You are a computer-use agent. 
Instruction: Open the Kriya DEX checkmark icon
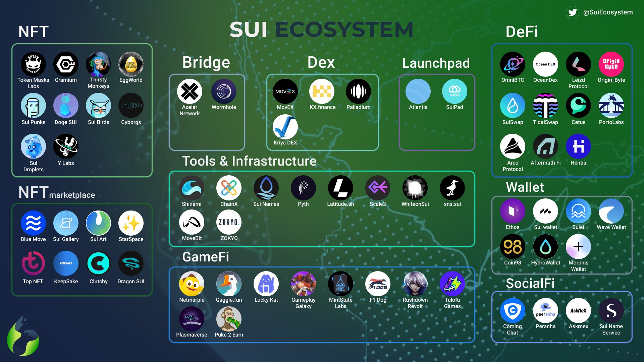(285, 127)
